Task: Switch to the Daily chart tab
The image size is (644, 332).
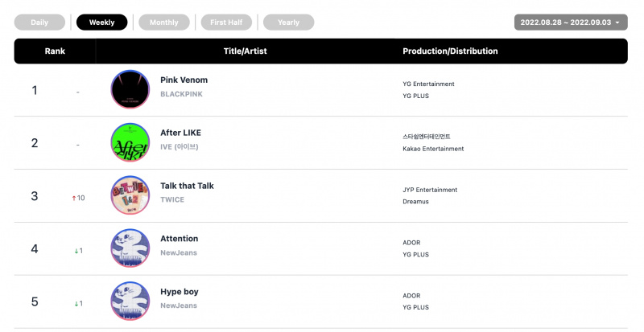Action: [x=39, y=23]
